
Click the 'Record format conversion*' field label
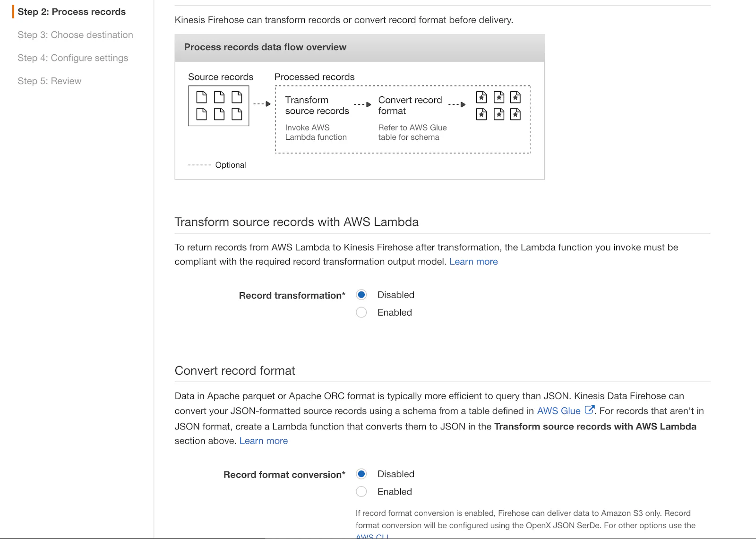pyautogui.click(x=284, y=475)
